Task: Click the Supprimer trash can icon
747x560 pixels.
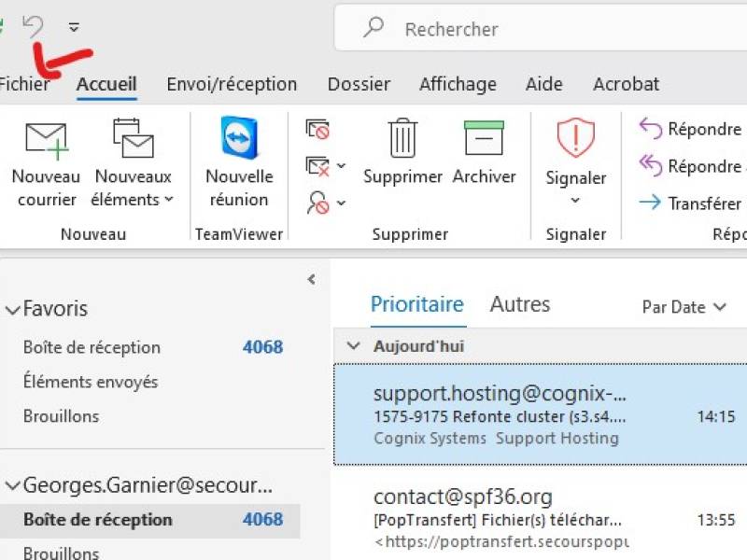Action: (403, 138)
